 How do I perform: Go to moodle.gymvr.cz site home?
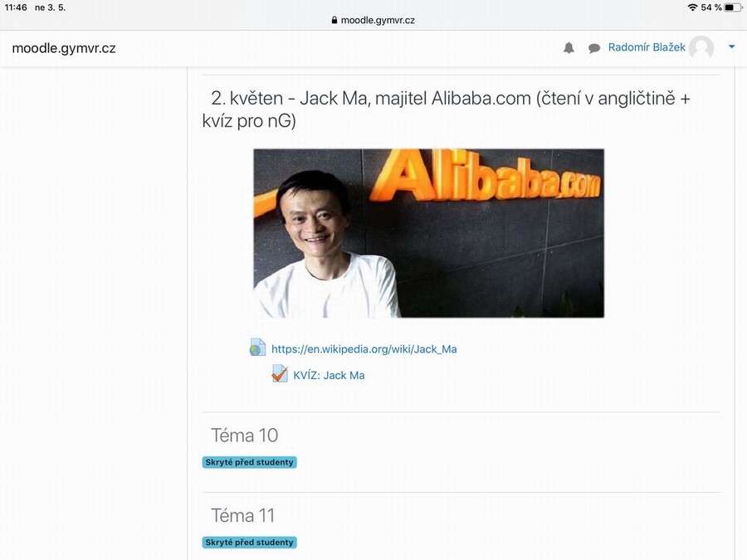click(x=64, y=48)
